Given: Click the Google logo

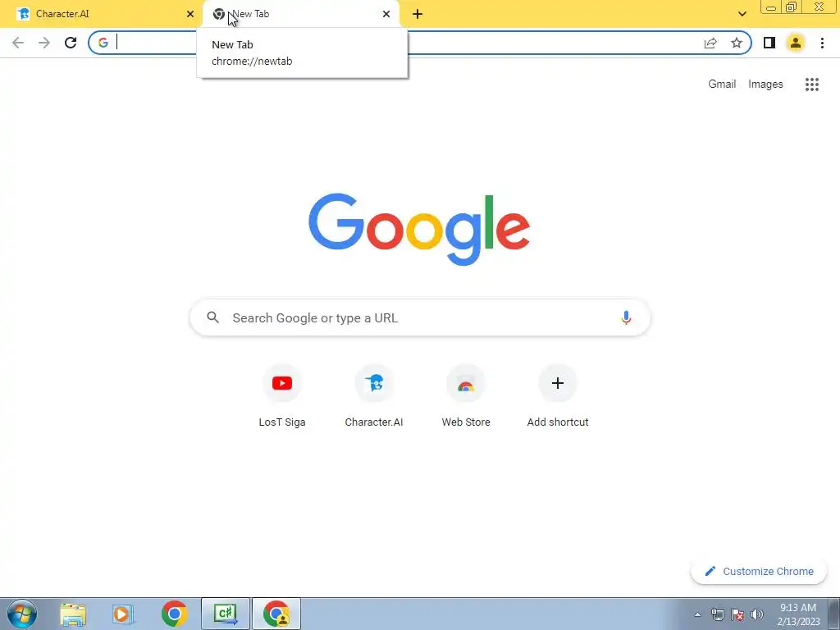Looking at the screenshot, I should 419,230.
